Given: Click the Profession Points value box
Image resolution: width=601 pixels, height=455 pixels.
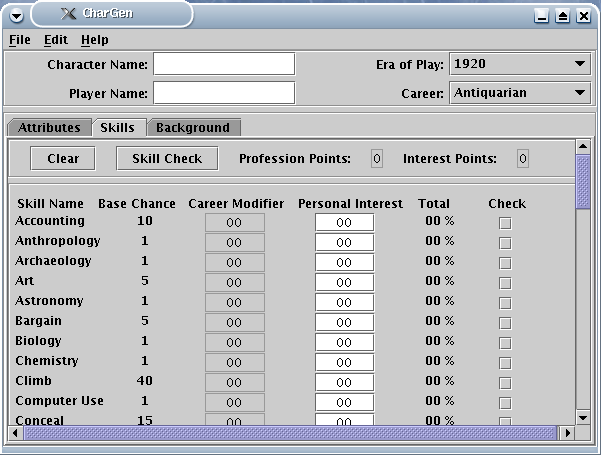Looking at the screenshot, I should tap(377, 158).
